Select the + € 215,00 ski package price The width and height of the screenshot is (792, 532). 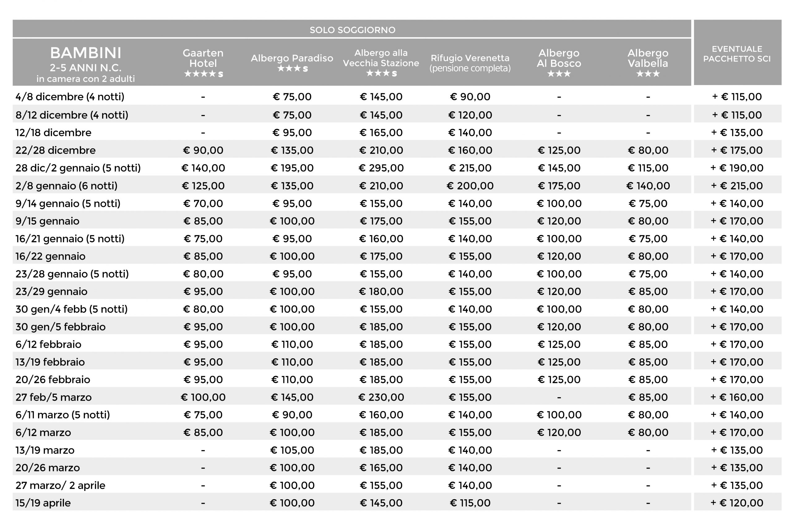point(737,185)
